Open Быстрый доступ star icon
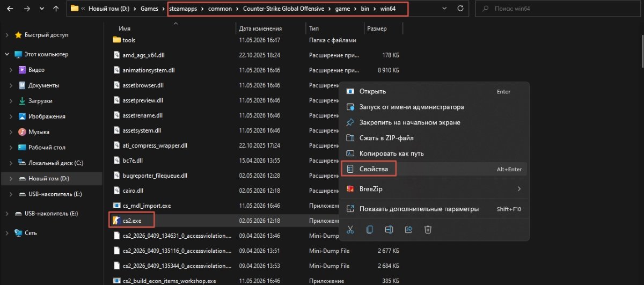Image resolution: width=644 pixels, height=285 pixels. (18, 35)
